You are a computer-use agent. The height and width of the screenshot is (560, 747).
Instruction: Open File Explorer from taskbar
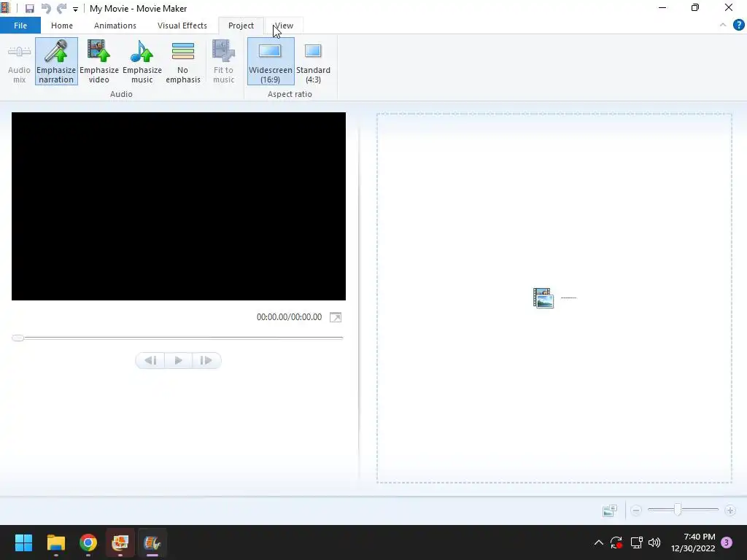[x=55, y=542]
